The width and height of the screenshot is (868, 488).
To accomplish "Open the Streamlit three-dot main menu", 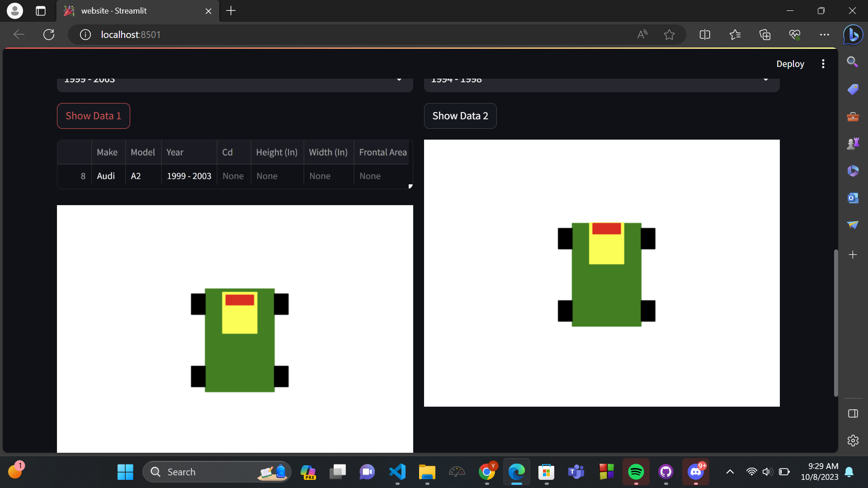I will click(823, 64).
